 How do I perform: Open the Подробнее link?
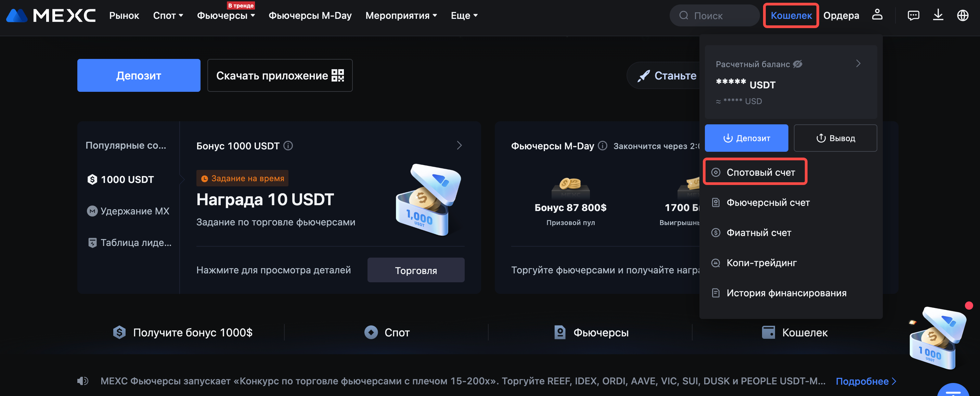pos(866,381)
